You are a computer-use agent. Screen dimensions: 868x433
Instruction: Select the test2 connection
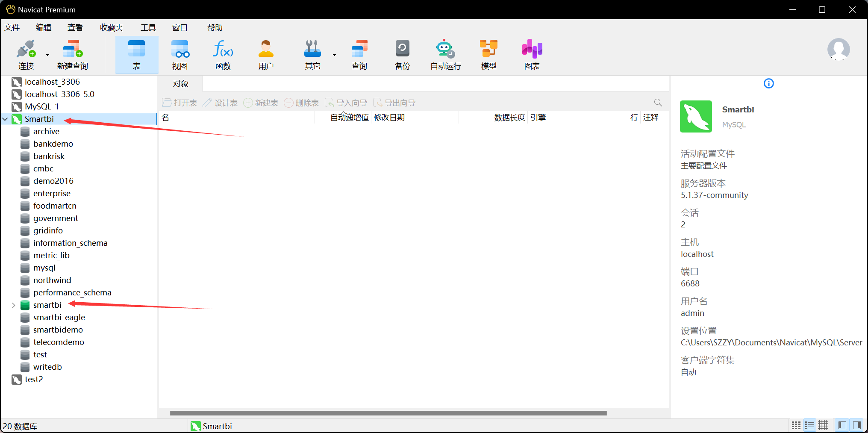(x=34, y=379)
